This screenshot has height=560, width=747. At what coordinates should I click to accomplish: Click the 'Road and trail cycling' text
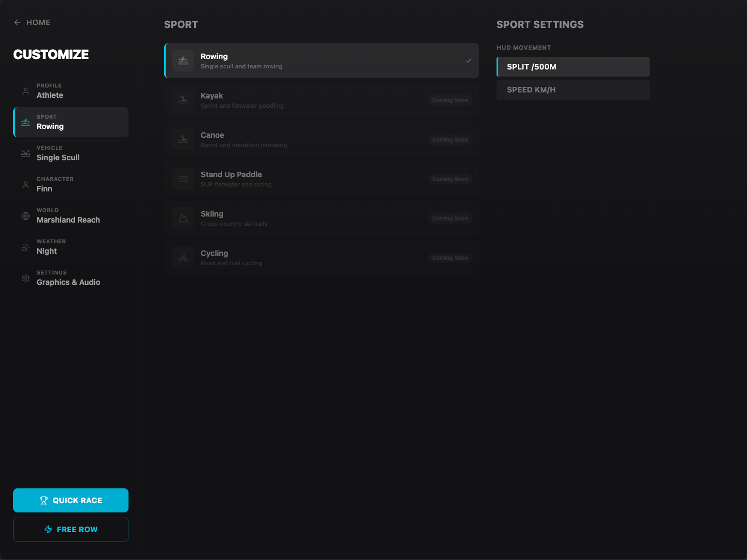click(x=231, y=263)
